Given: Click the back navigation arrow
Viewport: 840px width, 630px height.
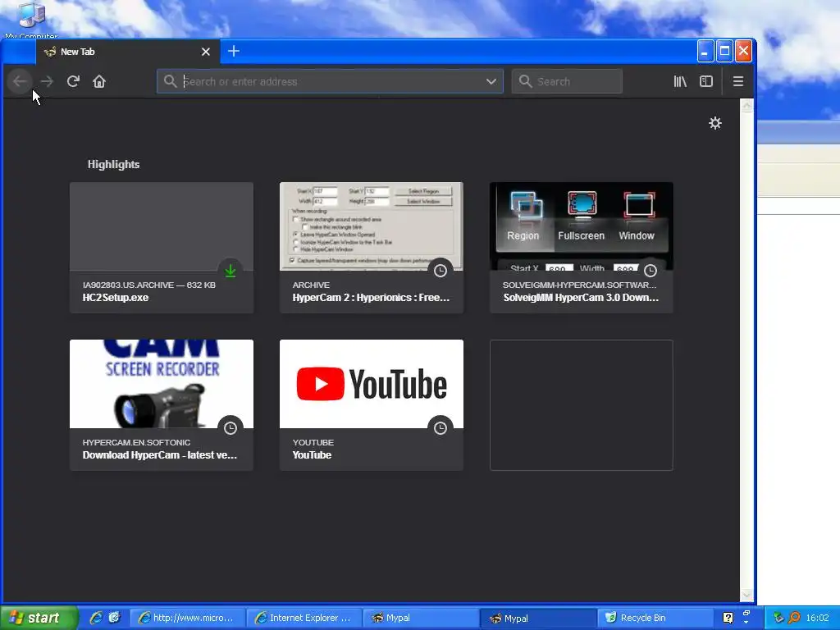Looking at the screenshot, I should click(20, 81).
